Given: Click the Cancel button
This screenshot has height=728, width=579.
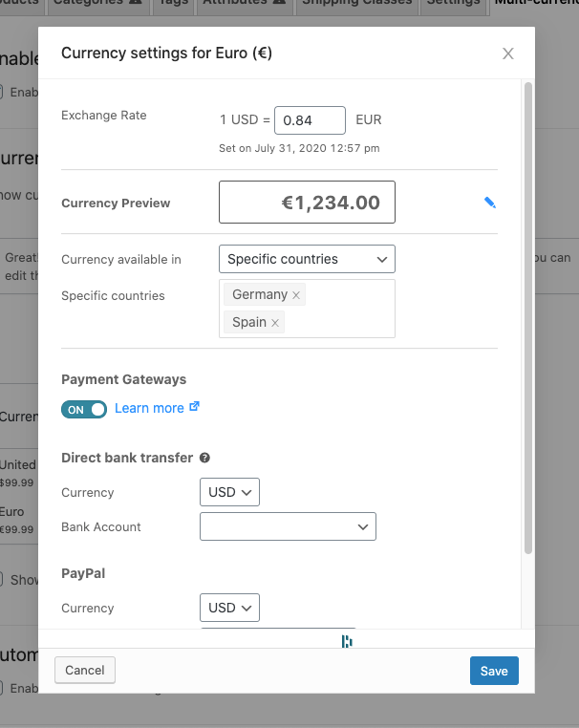Looking at the screenshot, I should point(85,670).
